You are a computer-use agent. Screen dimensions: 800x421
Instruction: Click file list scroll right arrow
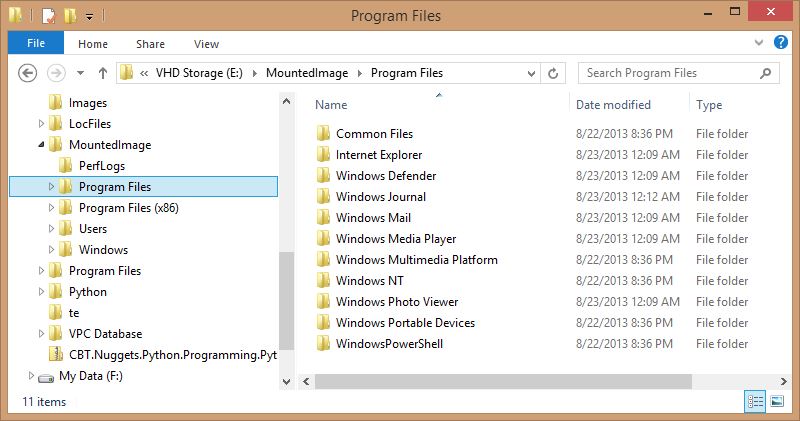[784, 381]
